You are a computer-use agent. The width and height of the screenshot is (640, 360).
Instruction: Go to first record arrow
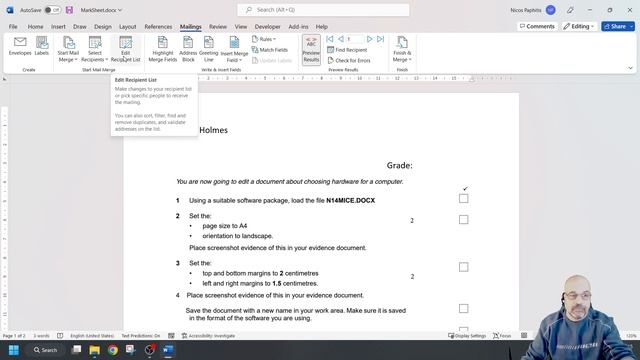[x=330, y=39]
